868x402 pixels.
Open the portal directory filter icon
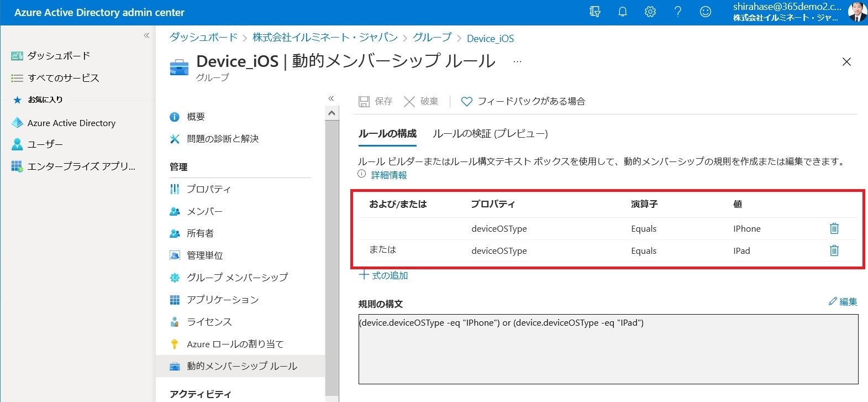(595, 12)
